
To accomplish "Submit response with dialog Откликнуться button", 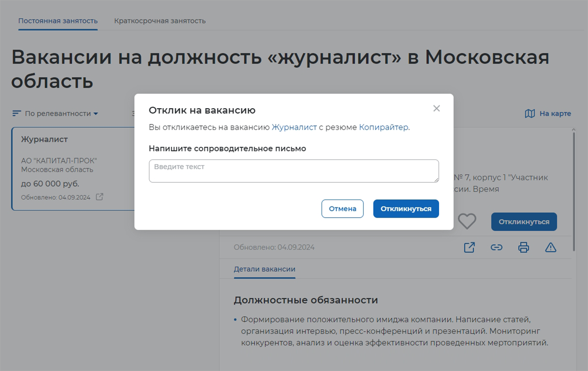I will coord(406,209).
